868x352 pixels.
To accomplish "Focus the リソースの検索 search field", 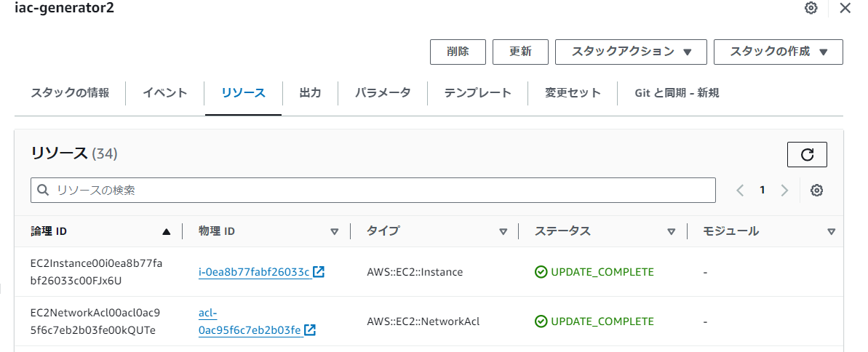I will point(373,191).
